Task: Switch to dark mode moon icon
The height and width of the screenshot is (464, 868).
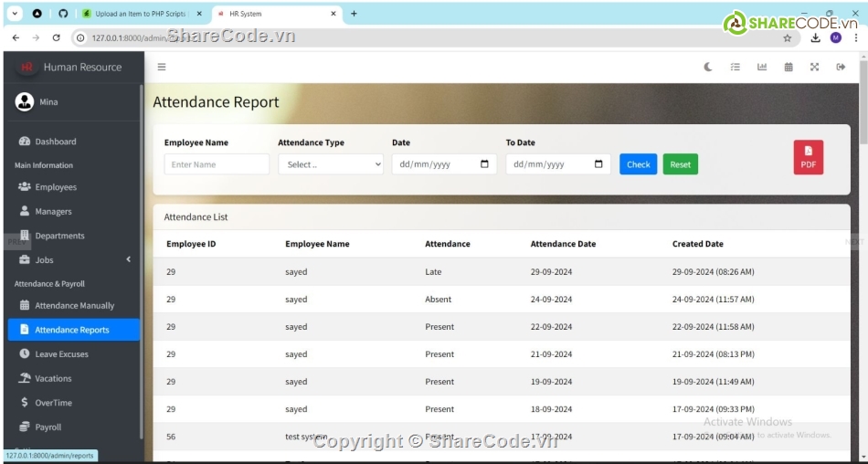Action: pyautogui.click(x=708, y=67)
